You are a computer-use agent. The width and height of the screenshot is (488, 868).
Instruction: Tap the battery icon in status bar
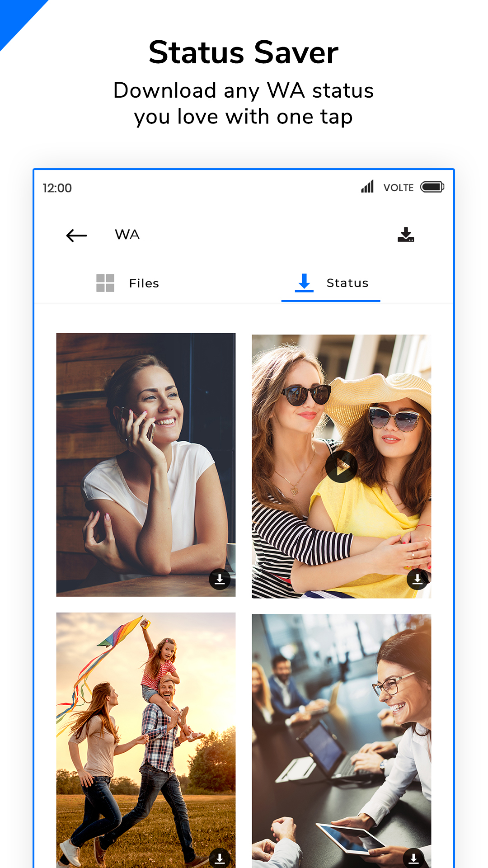click(432, 187)
